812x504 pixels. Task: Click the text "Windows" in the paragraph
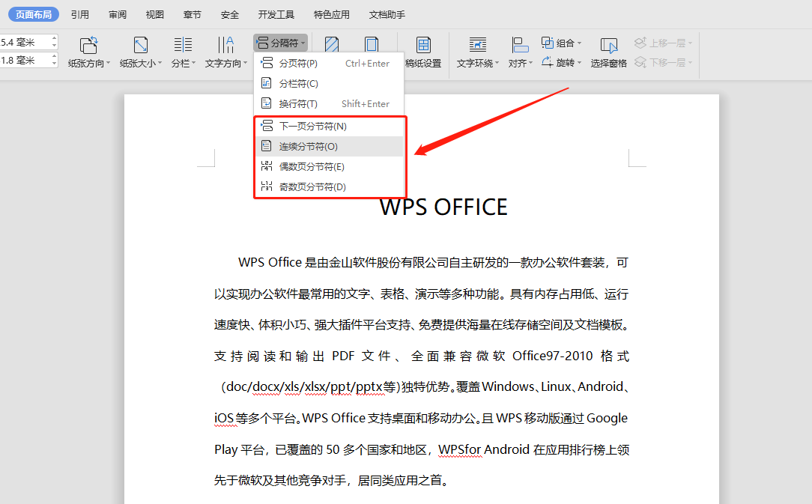point(508,387)
